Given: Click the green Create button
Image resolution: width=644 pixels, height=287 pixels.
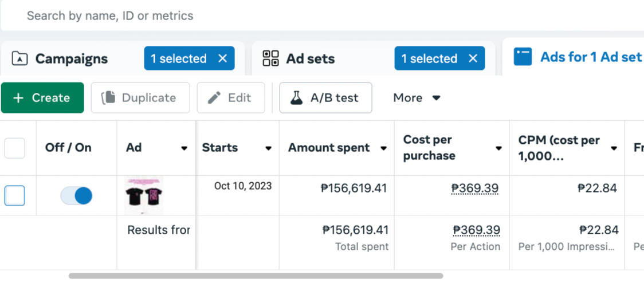Looking at the screenshot, I should [42, 98].
